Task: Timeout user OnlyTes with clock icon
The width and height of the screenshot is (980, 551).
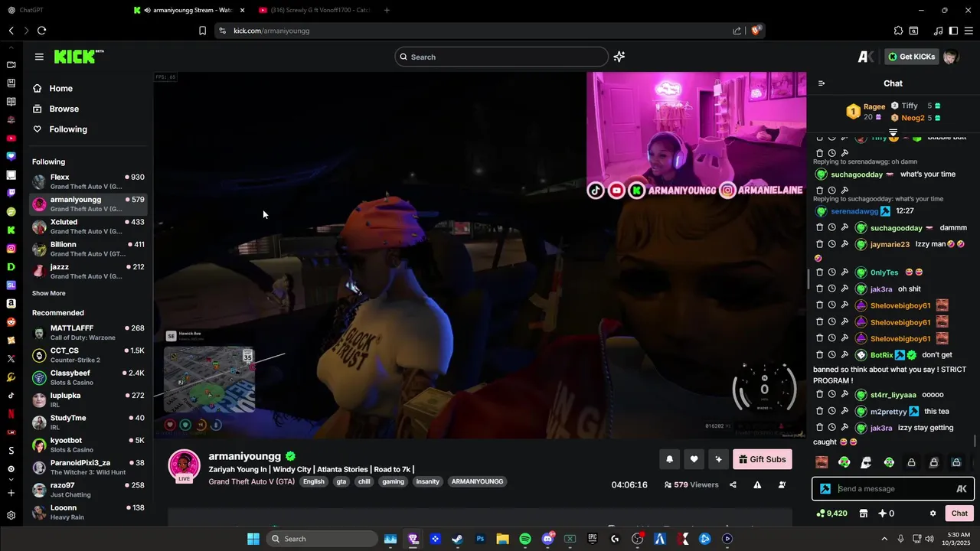Action: click(x=831, y=272)
